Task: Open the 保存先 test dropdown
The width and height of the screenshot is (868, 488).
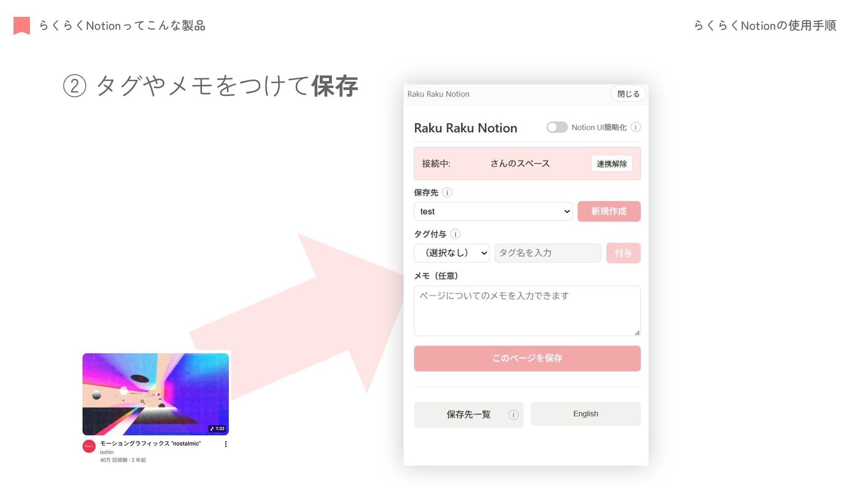Action: coord(493,211)
